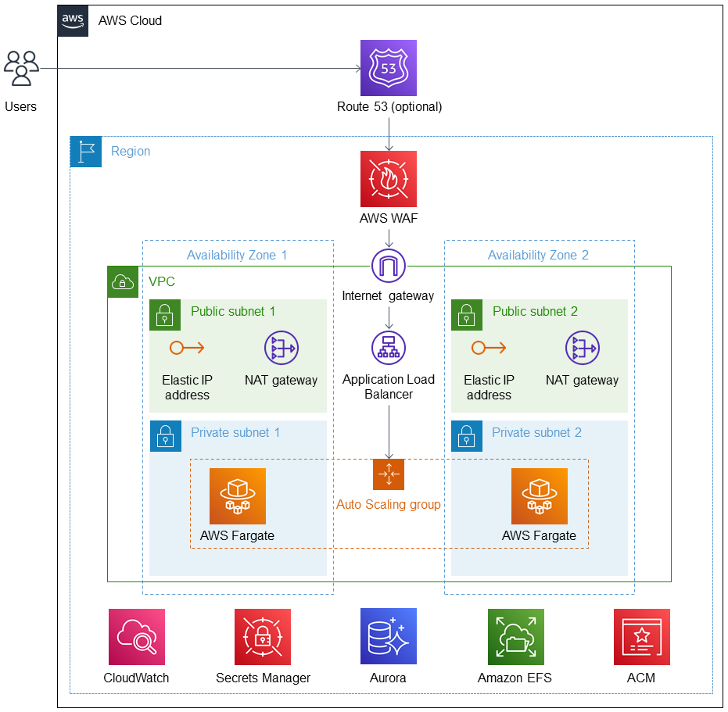Select the AWS WAF icon
This screenshot has width=728, height=712.
tap(389, 179)
